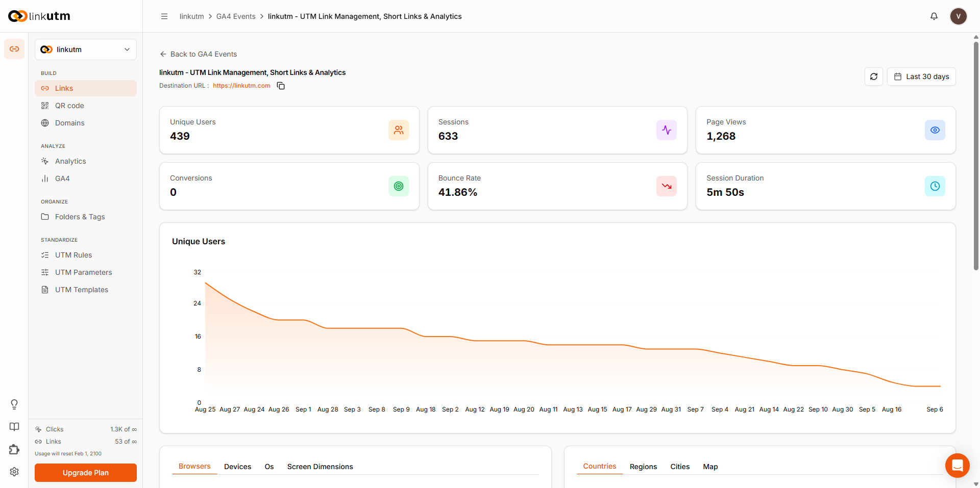
Task: Go back to GA4 Events
Action: (x=198, y=54)
